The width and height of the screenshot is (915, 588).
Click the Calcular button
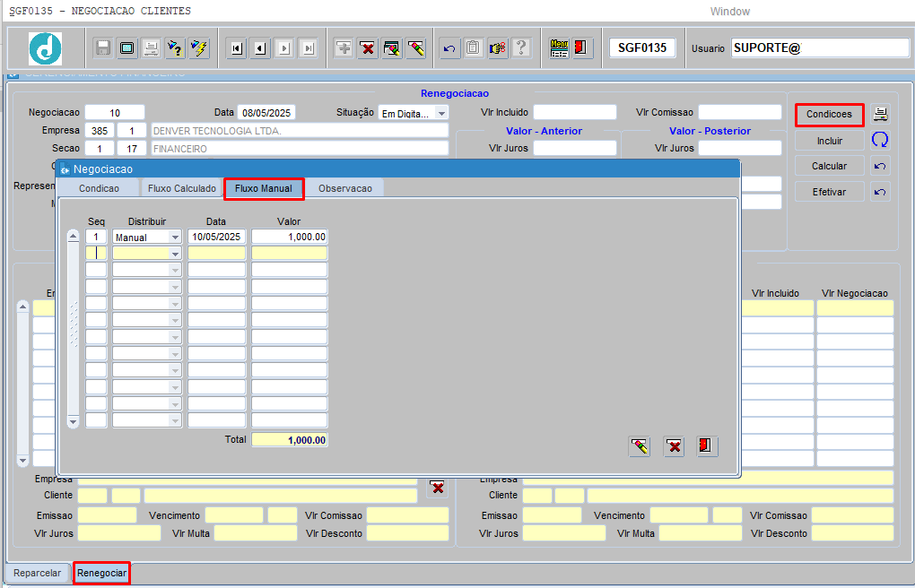click(x=829, y=166)
